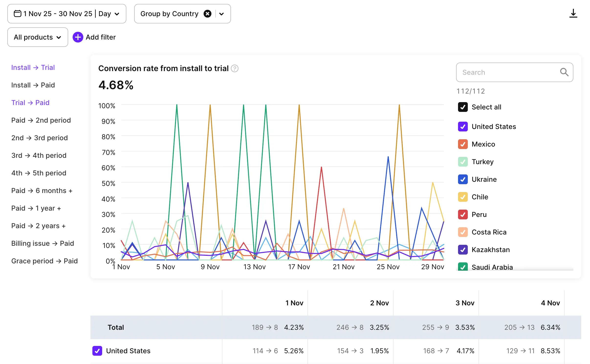
Task: Open the Billing issue → Paid conversion
Action: [x=42, y=243]
